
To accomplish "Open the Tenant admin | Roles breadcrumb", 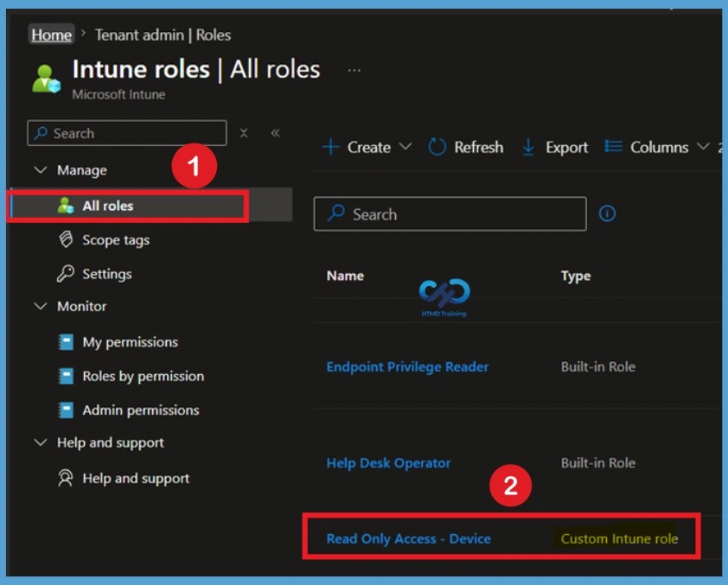I will (163, 35).
